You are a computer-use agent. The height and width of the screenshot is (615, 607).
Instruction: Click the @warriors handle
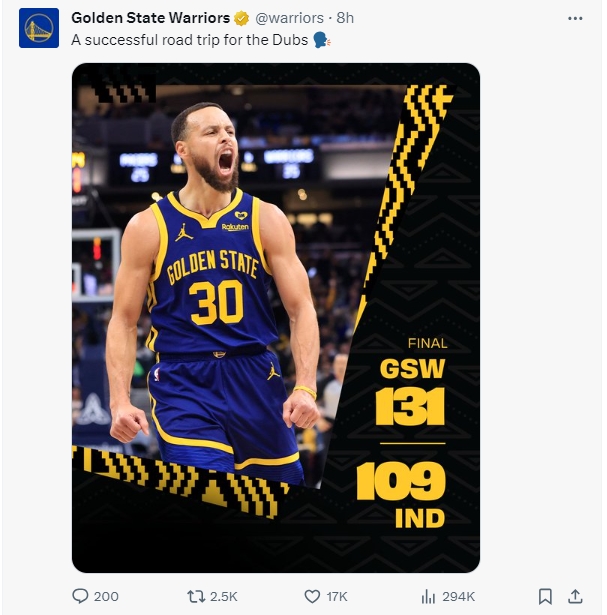(290, 19)
